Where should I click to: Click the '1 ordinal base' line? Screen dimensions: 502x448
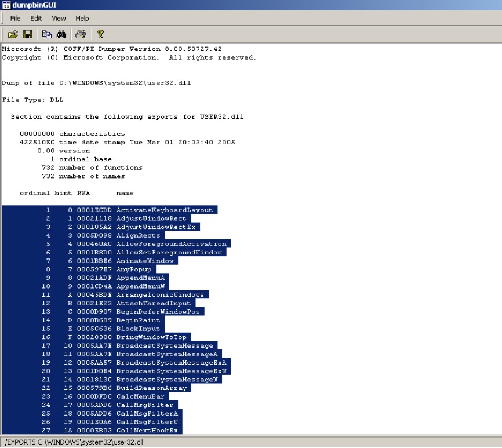pos(81,159)
